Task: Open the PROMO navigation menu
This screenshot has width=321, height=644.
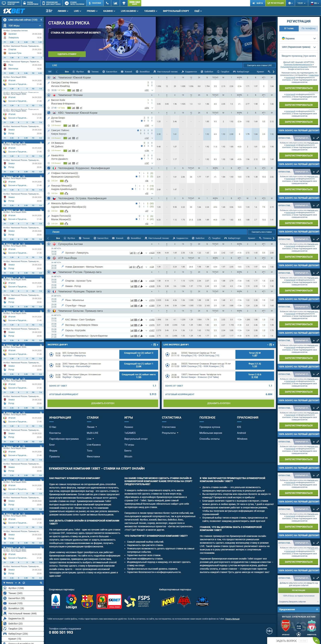Action: coord(92,11)
